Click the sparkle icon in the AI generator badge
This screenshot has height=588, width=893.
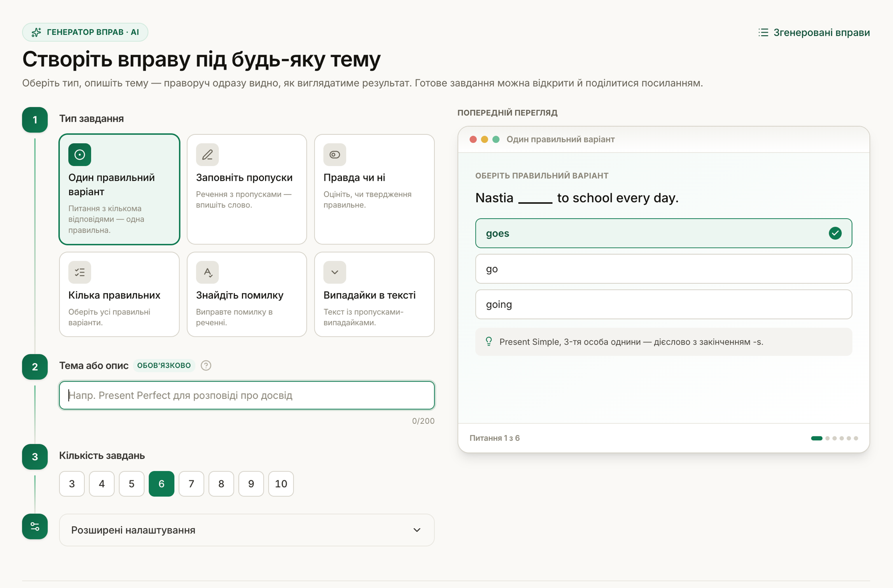(36, 32)
